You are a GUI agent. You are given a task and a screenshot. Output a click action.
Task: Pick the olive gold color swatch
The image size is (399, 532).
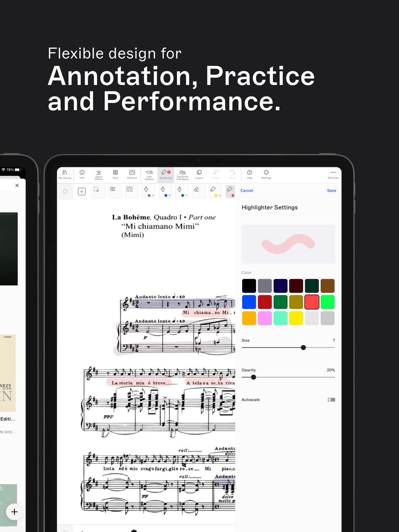click(296, 302)
